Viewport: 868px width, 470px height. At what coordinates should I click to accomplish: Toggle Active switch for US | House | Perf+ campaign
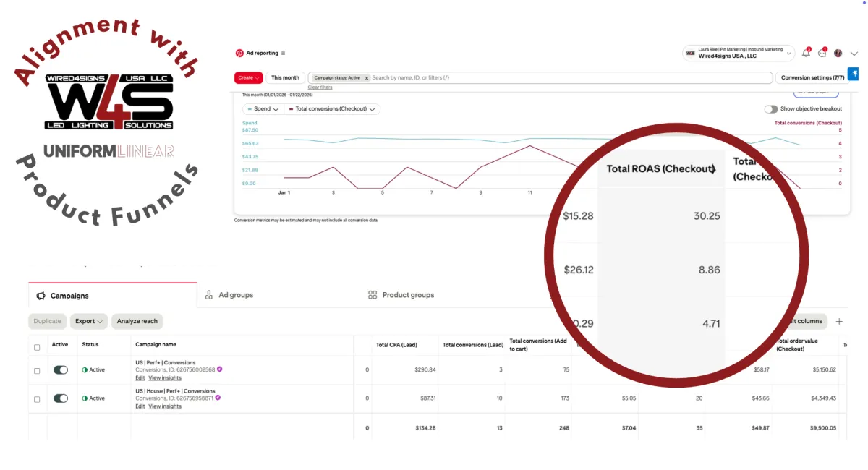coord(61,398)
